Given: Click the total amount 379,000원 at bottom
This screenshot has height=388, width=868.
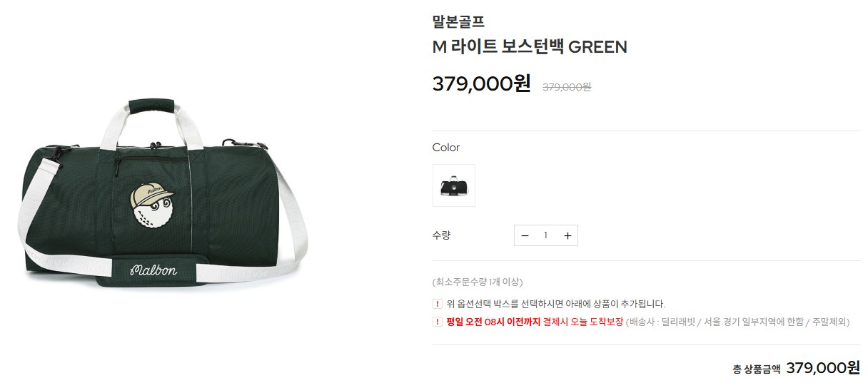Looking at the screenshot, I should [823, 367].
